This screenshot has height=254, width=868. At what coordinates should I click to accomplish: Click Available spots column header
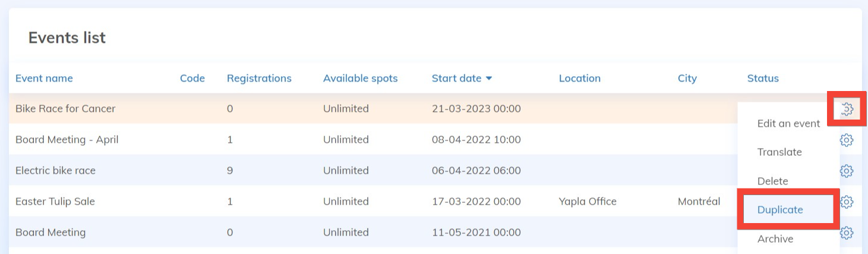(360, 79)
